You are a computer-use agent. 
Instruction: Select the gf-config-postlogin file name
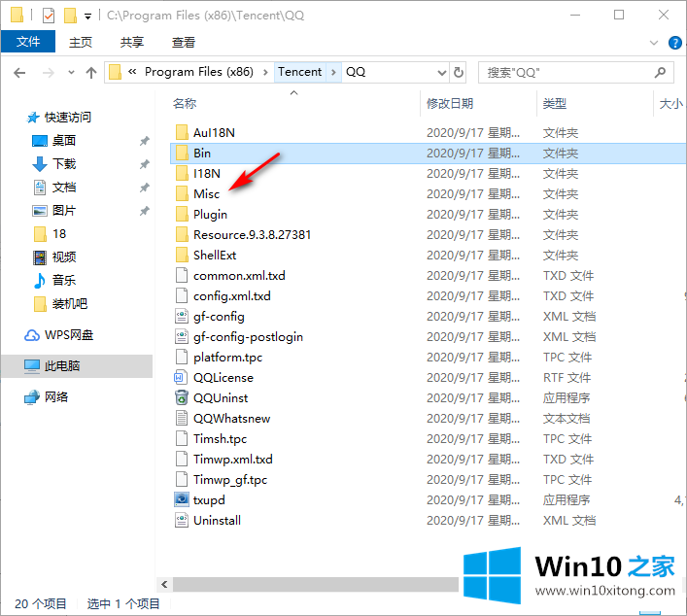click(248, 337)
